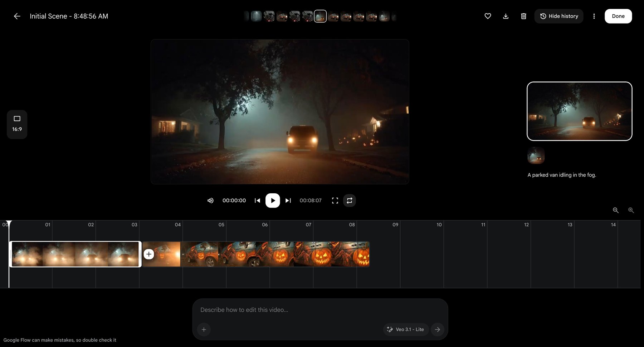The image size is (644, 347).
Task: Delete the scene with the trash icon
Action: tap(523, 16)
